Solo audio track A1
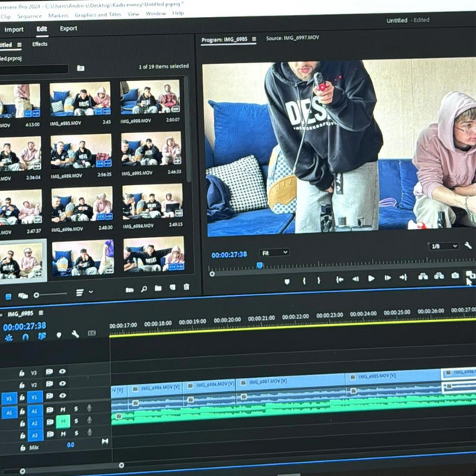This screenshot has width=476, height=476. 76,409
